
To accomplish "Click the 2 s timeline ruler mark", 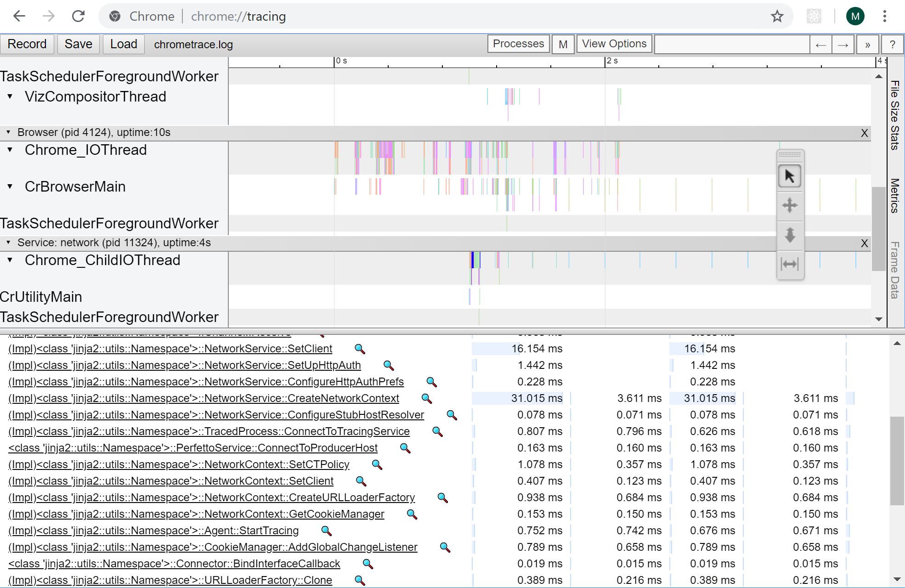I will (x=611, y=61).
